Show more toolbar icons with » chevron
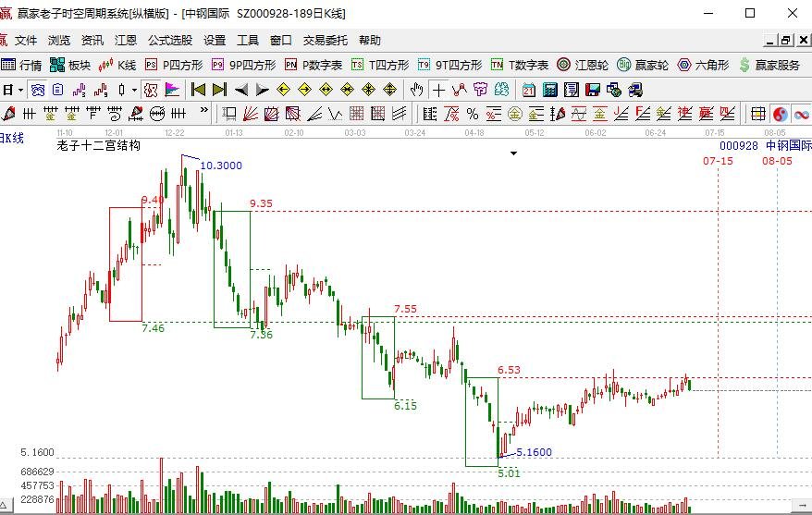Image resolution: width=812 pixels, height=515 pixels. tap(204, 110)
